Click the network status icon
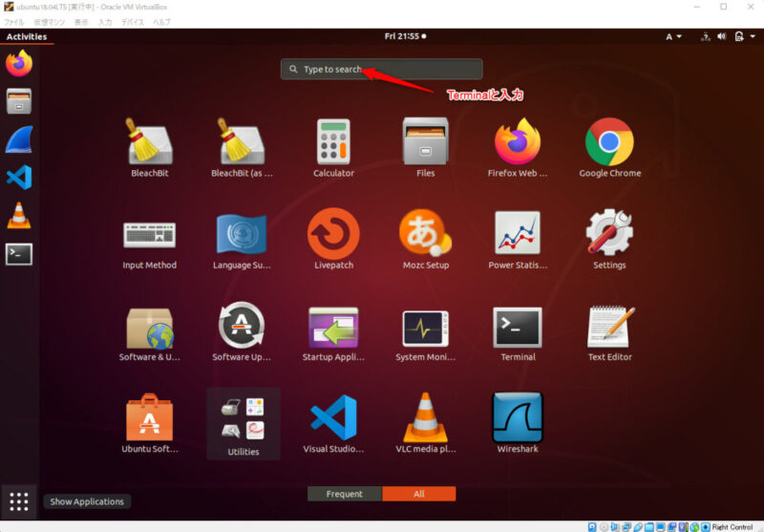Viewport: 764px width, 532px height. tap(705, 36)
